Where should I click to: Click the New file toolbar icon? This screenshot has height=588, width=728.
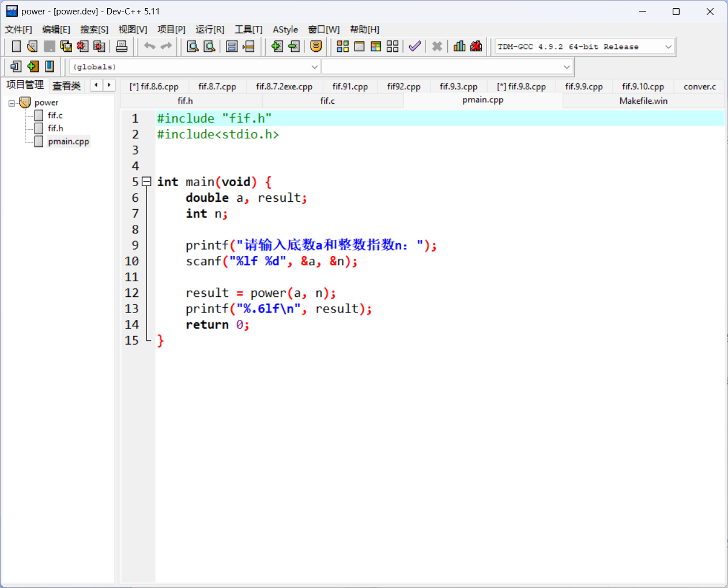[x=16, y=47]
